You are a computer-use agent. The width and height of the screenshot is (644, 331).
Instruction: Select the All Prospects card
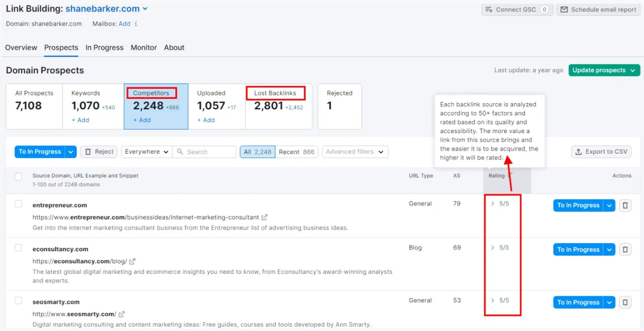pyautogui.click(x=34, y=107)
